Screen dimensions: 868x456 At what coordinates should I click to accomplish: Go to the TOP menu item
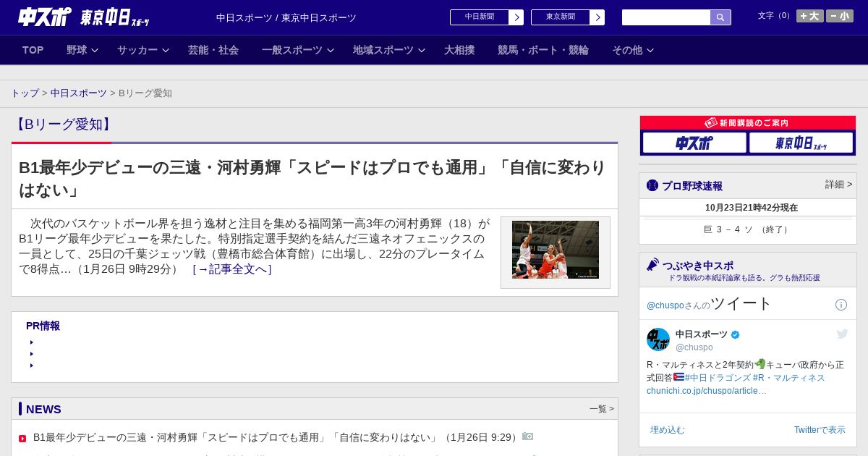click(x=33, y=50)
